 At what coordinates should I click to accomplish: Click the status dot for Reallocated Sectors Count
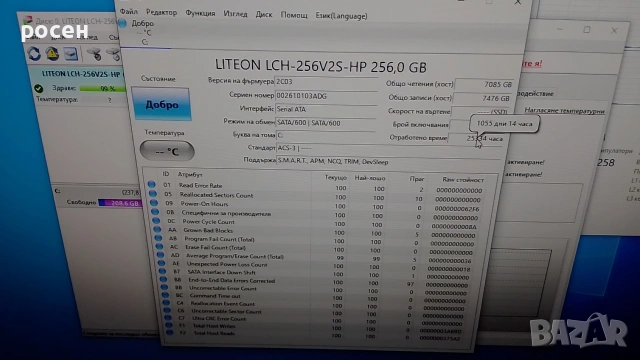tap(153, 194)
